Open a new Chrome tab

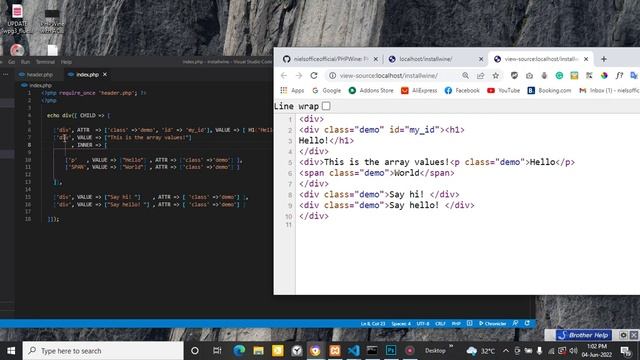pos(604,59)
